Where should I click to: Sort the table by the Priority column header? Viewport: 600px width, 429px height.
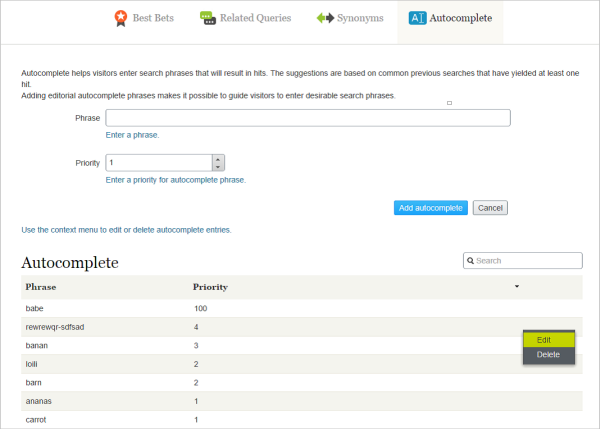pos(210,287)
